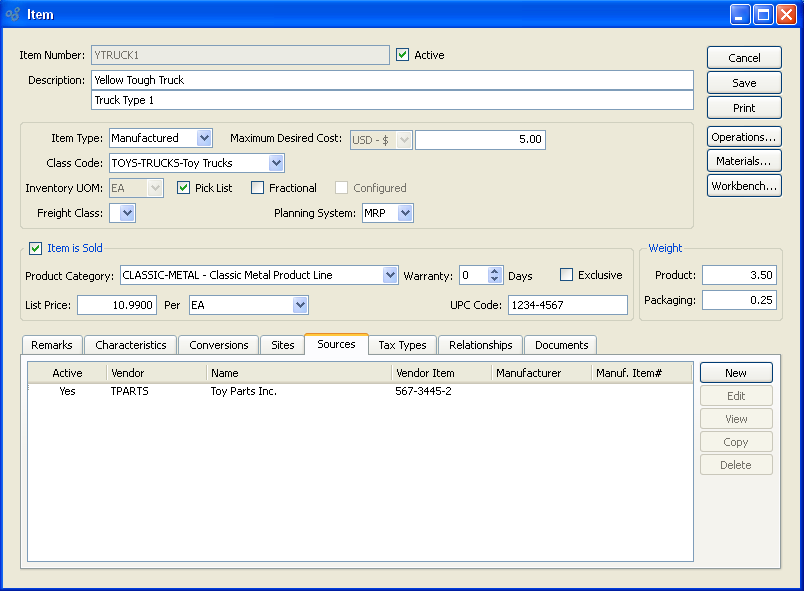The image size is (804, 591).
Task: Open the Item Type dropdown
Action: 204,139
